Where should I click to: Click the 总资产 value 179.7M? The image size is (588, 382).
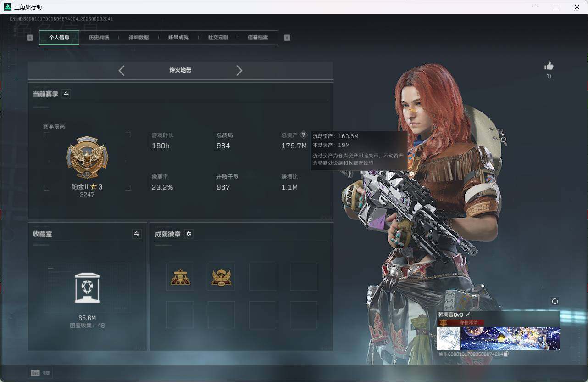click(x=294, y=146)
